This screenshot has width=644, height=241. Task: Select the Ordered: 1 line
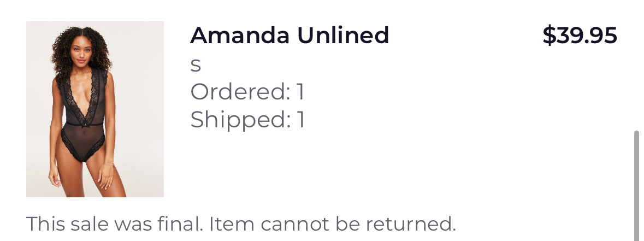(x=247, y=92)
